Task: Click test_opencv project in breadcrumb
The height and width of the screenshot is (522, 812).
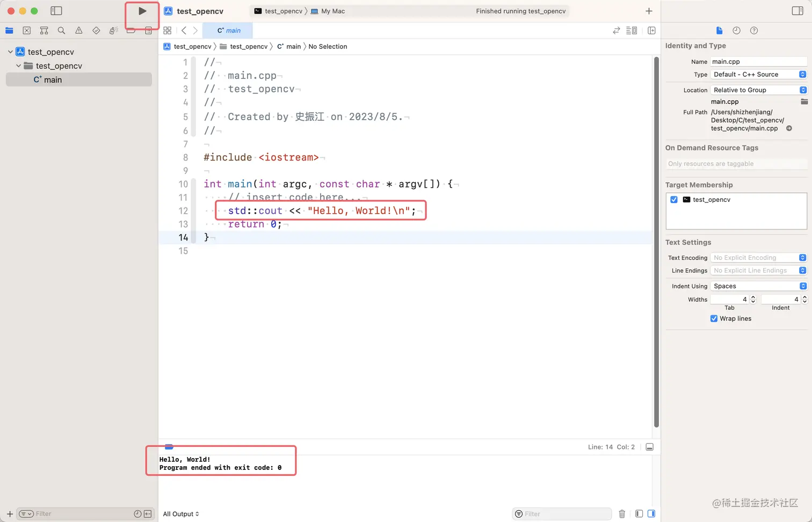Action: [188, 47]
